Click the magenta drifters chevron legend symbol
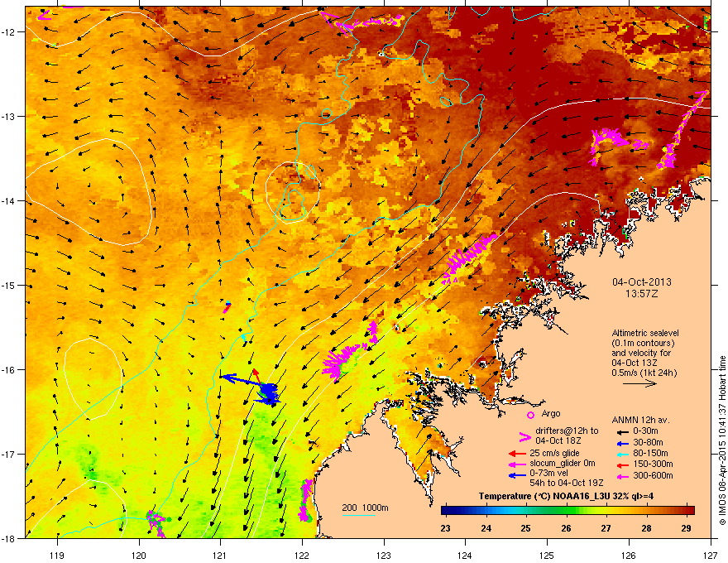This screenshot has width=728, height=563. point(524,437)
